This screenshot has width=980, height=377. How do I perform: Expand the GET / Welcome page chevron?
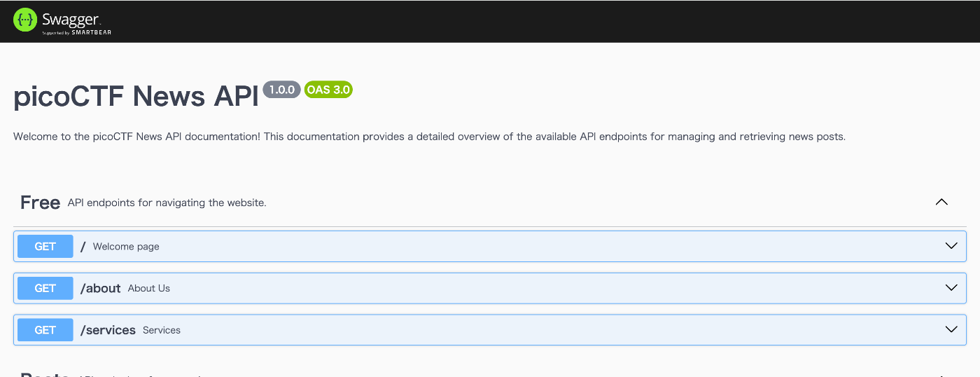point(951,246)
